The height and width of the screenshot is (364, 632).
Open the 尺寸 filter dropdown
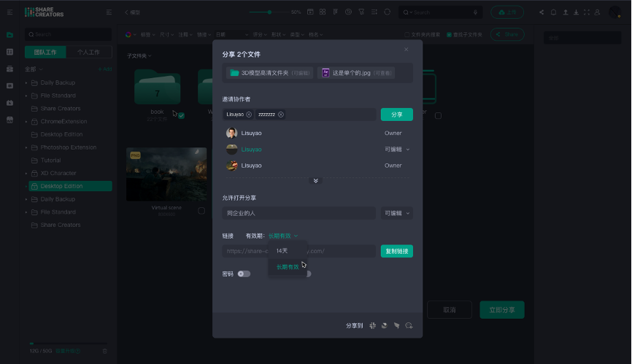pyautogui.click(x=166, y=34)
